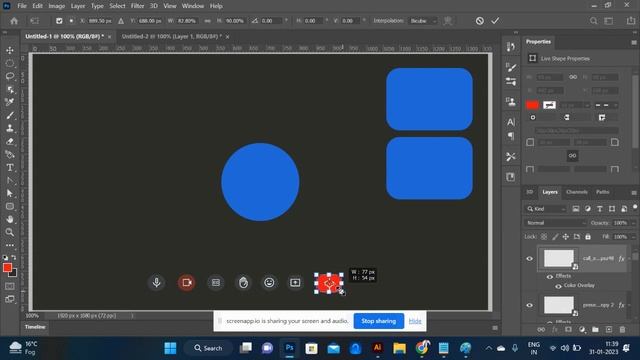Filter layers by type layers (T icon)
This screenshot has width=640, height=360.
click(600, 209)
